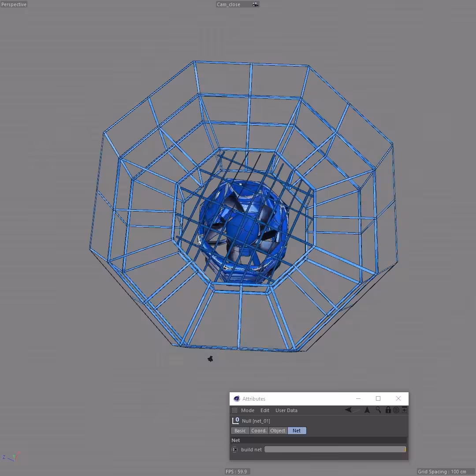The height and width of the screenshot is (476, 476).
Task: Click the small black object below the net
Action: pyautogui.click(x=210, y=359)
